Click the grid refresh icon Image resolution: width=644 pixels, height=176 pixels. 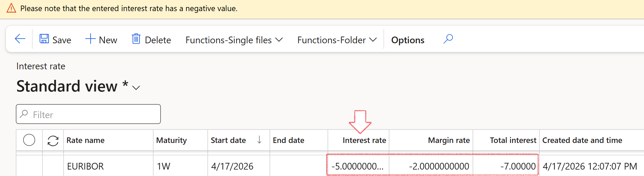tap(53, 141)
